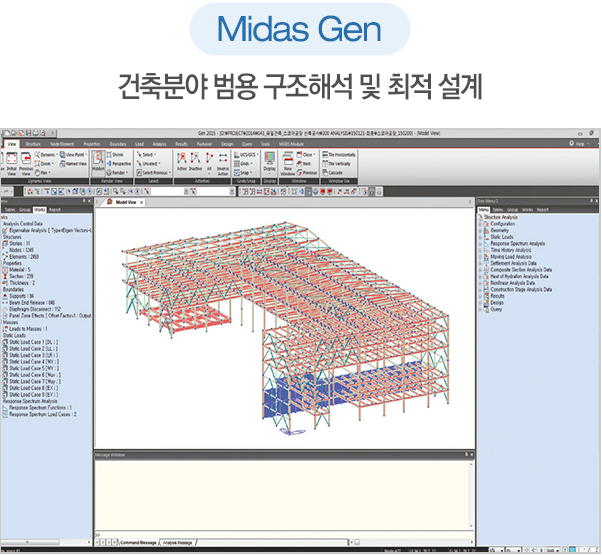
Task: Open the Unselect dropdown
Action: [x=149, y=164]
